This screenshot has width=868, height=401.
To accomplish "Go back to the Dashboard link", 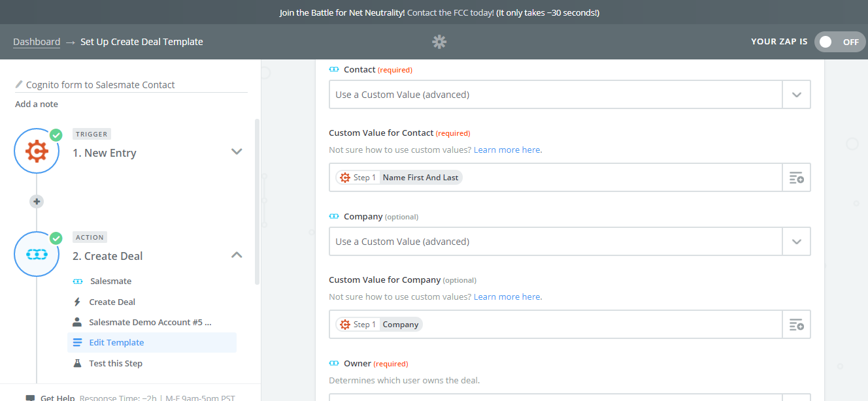I will point(37,42).
